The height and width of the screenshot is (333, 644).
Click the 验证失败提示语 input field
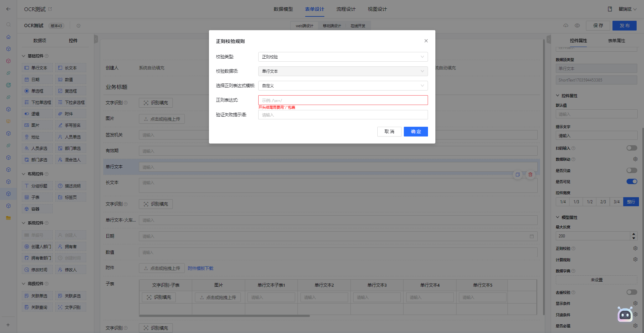[343, 115]
